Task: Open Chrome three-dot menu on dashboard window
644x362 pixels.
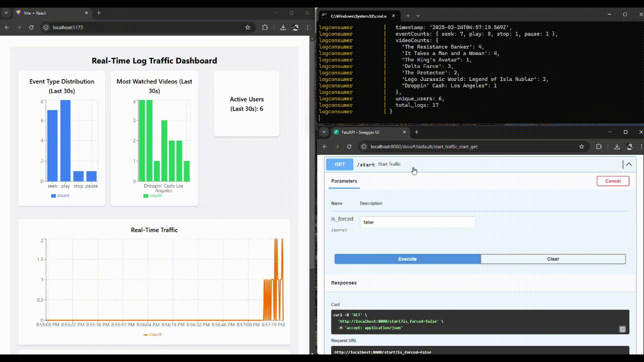Action: 307,28
